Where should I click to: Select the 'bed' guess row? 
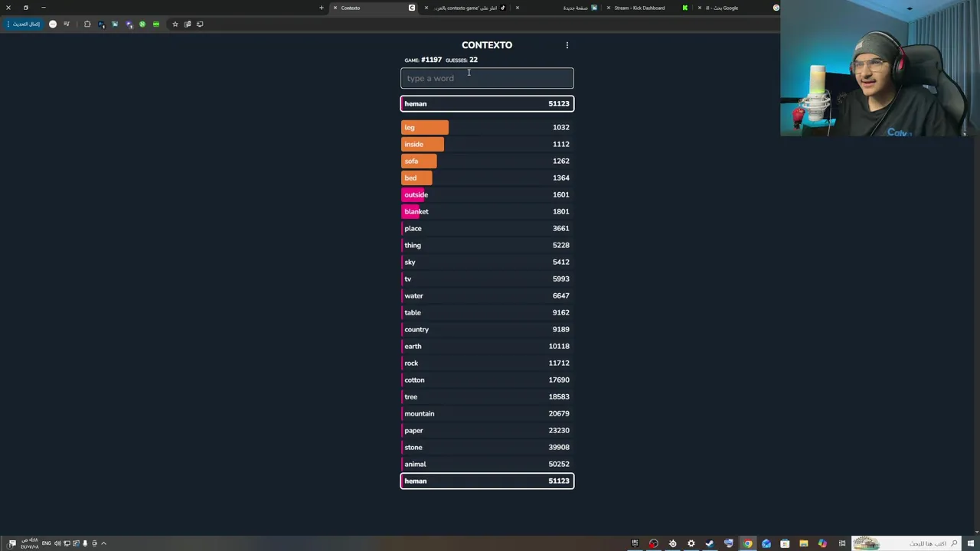pos(487,178)
